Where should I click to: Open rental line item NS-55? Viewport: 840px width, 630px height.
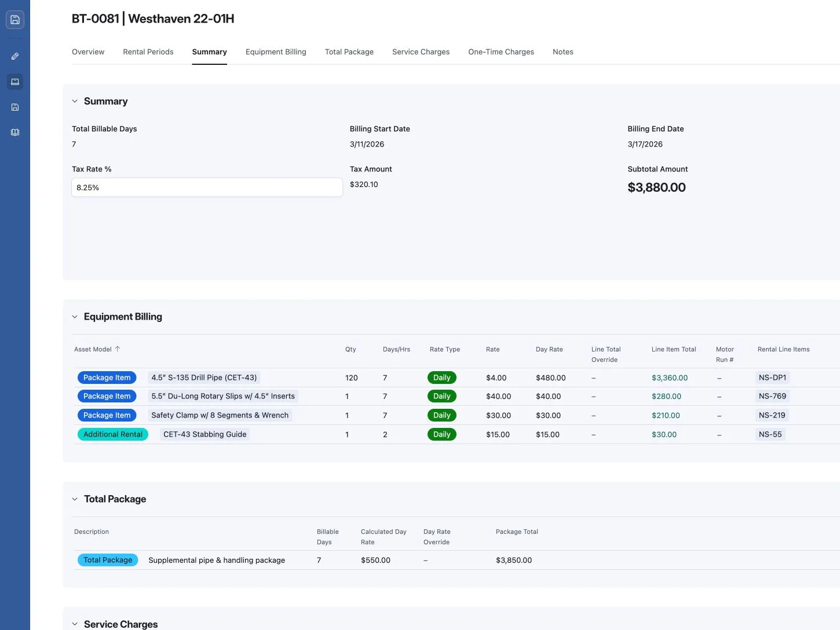pyautogui.click(x=770, y=434)
